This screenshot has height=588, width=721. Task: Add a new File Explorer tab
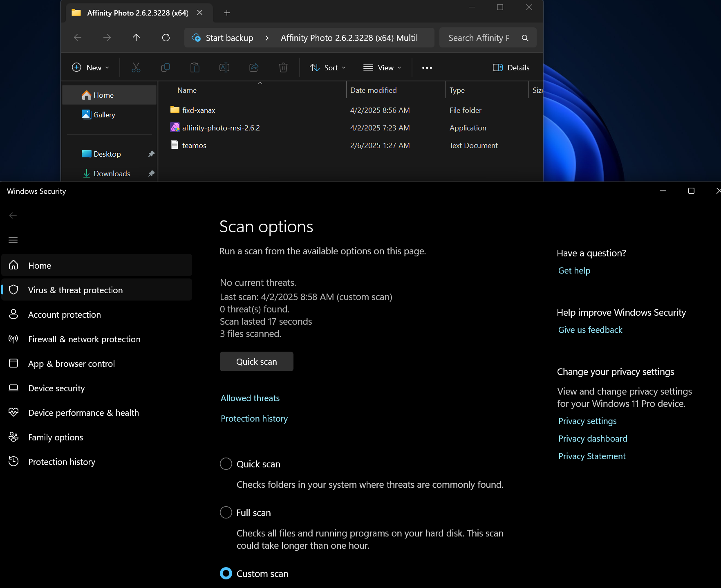pos(227,13)
